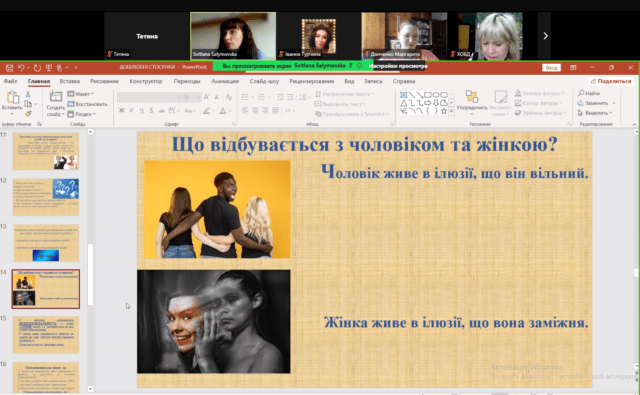Open Настройки просмотра in Zoom bar
This screenshot has height=395, width=640.
click(x=398, y=66)
